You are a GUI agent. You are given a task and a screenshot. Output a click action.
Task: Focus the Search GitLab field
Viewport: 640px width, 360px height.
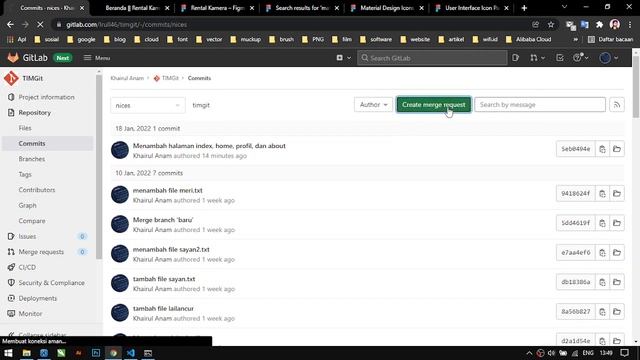tap(432, 58)
